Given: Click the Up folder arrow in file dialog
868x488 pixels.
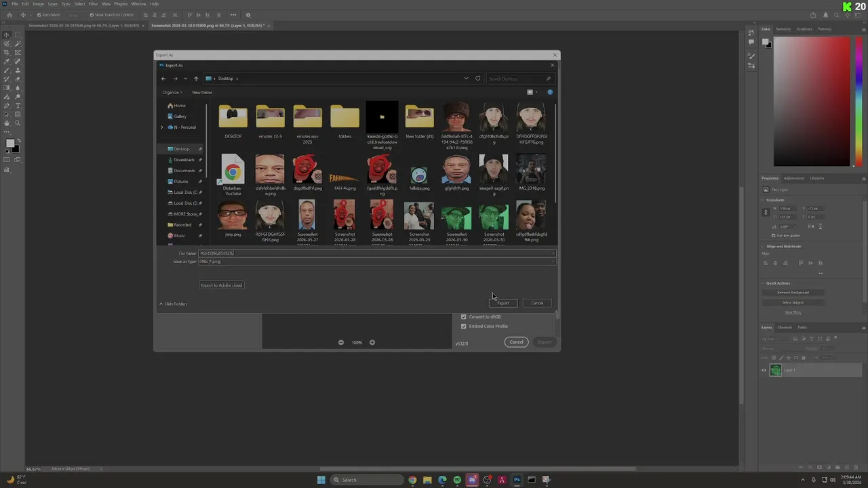Looking at the screenshot, I should pos(196,79).
